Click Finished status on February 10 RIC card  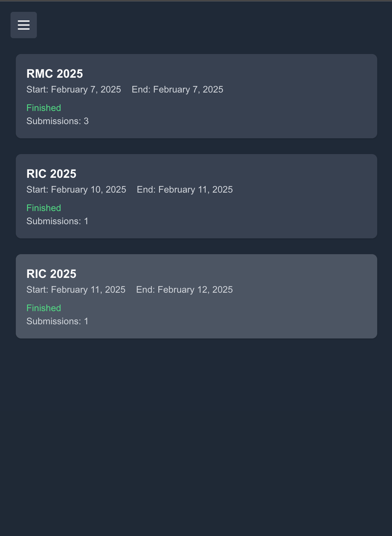tap(44, 208)
